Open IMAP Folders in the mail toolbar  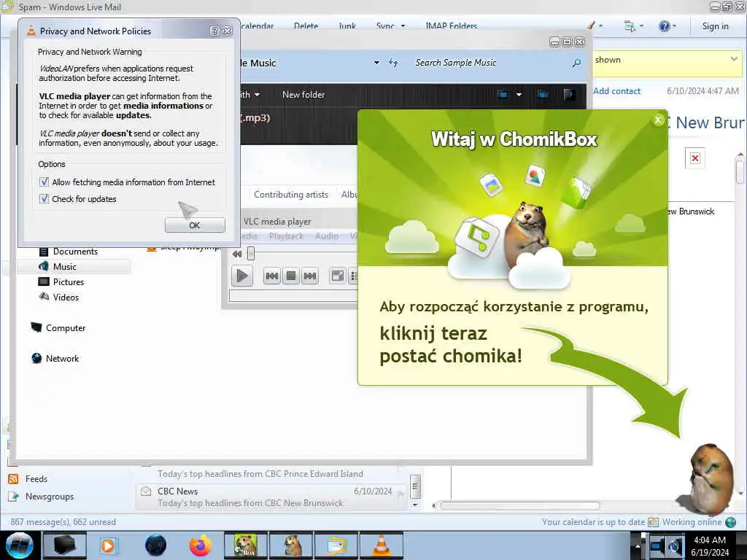point(451,26)
